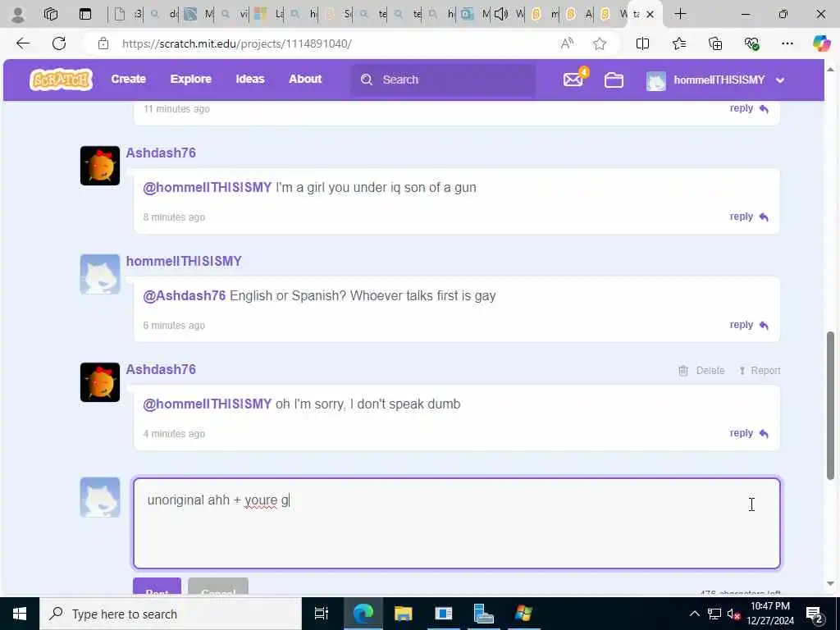Cancel the comment being typed
The height and width of the screenshot is (630, 840).
pos(218,587)
